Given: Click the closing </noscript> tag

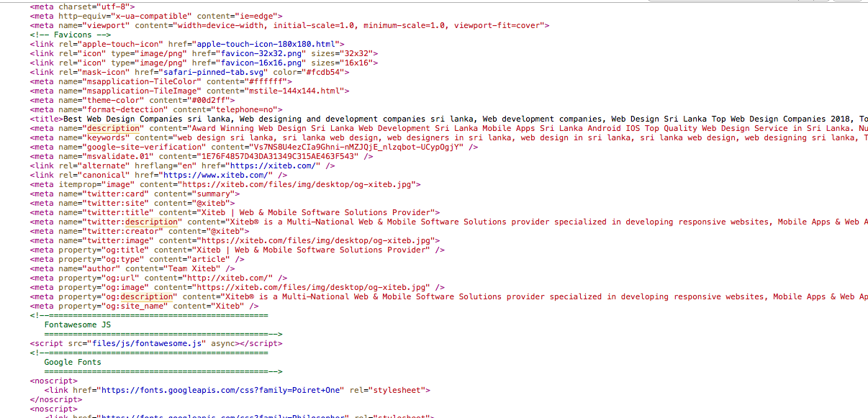Looking at the screenshot, I should click(56, 399).
